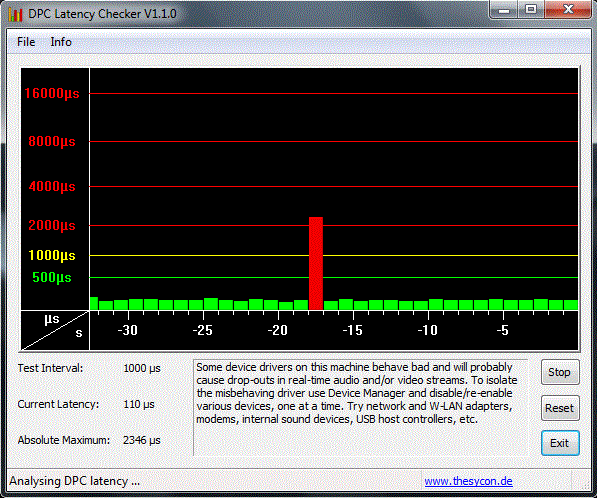597x498 pixels.
Task: Click the driver warning message text box
Action: 361,407
